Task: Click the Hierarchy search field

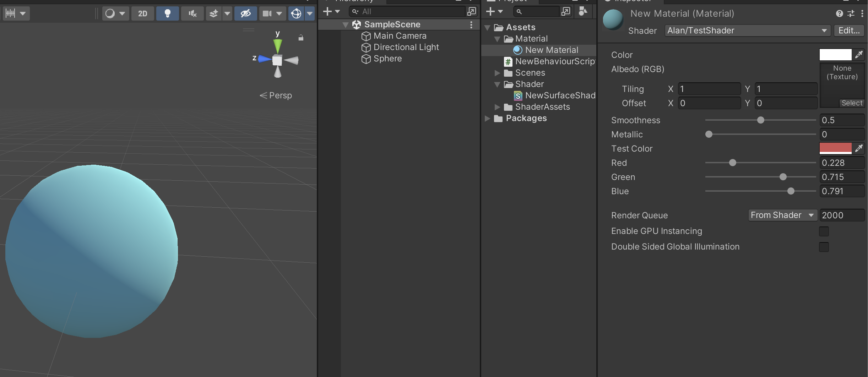Action: 407,12
